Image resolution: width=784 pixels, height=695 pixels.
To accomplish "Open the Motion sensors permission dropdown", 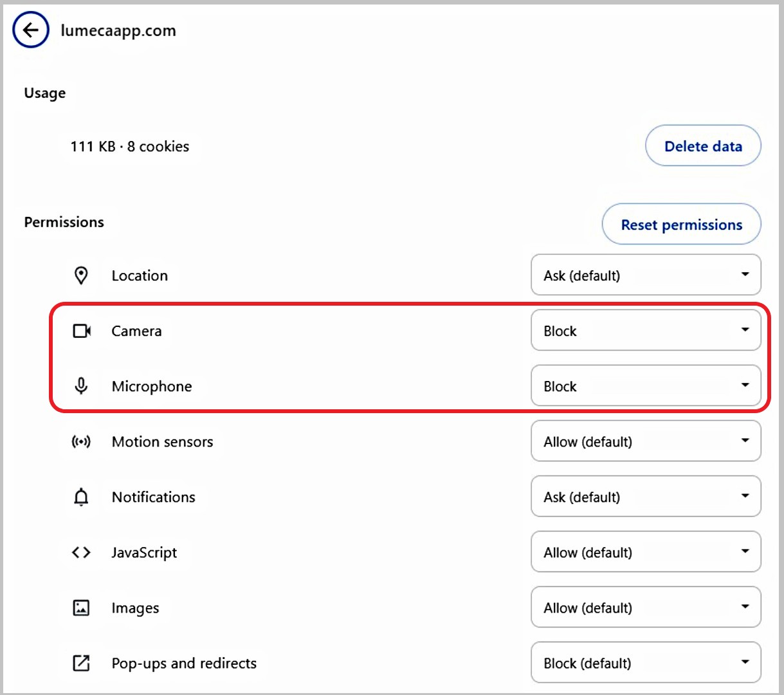I will pos(645,441).
